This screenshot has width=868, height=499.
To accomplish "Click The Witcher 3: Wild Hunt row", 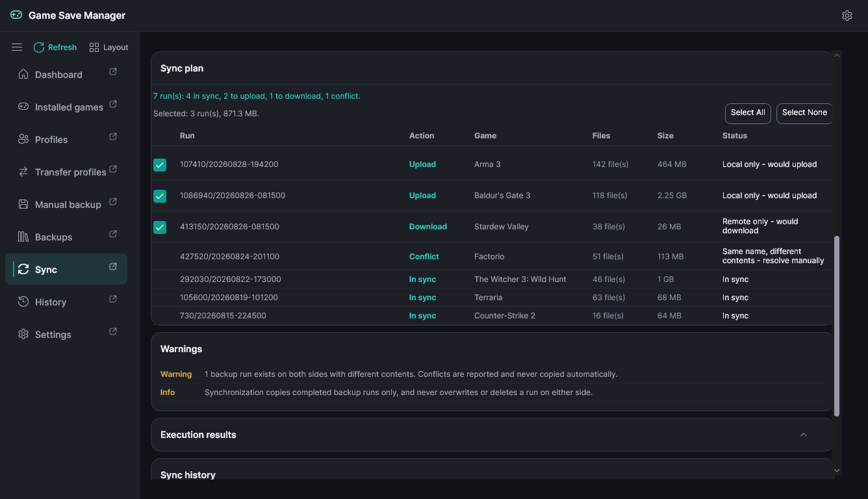I will (x=491, y=279).
